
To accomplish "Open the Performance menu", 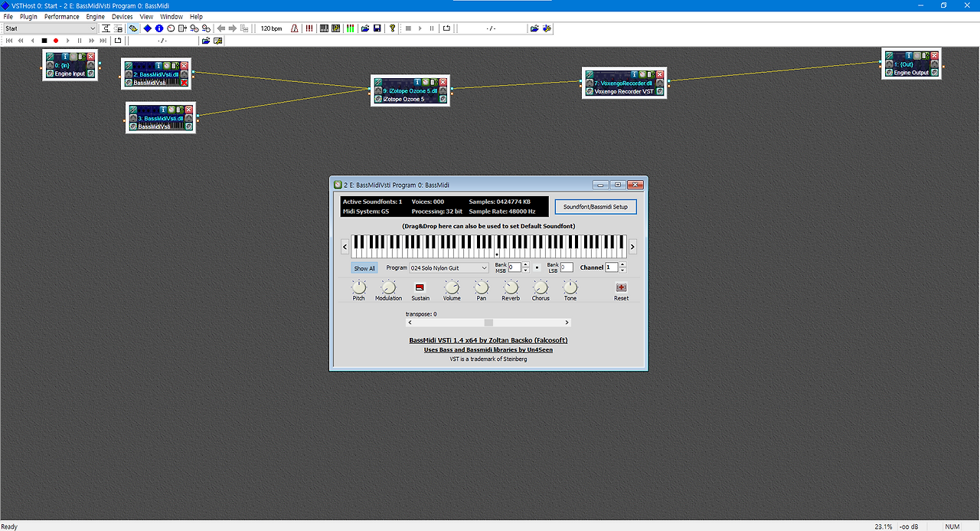I will pyautogui.click(x=61, y=16).
